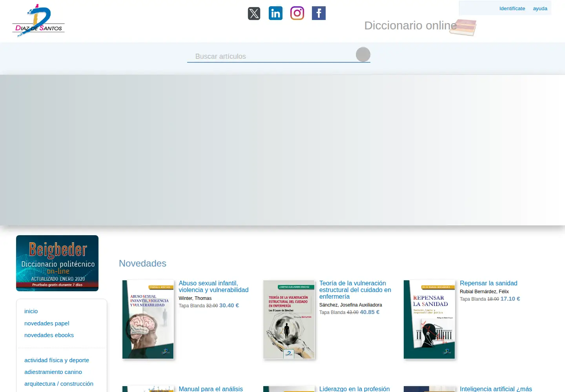Open the X (Twitter) social icon

click(254, 13)
